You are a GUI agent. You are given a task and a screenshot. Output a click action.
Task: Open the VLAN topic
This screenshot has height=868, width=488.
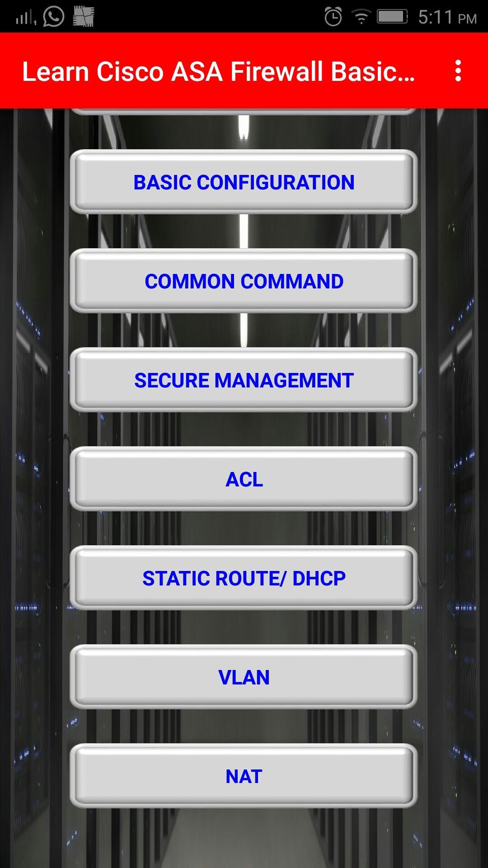pyautogui.click(x=244, y=677)
